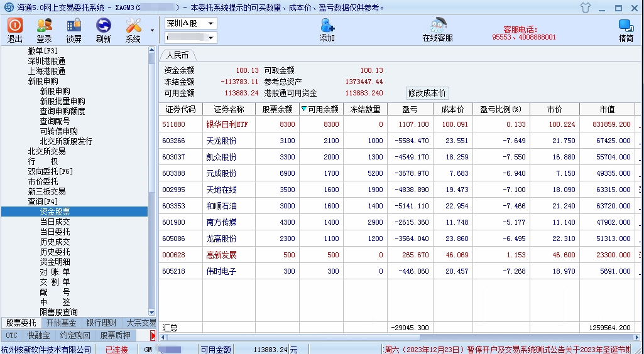Expand the dropdown arrow beside 系统

point(152,30)
